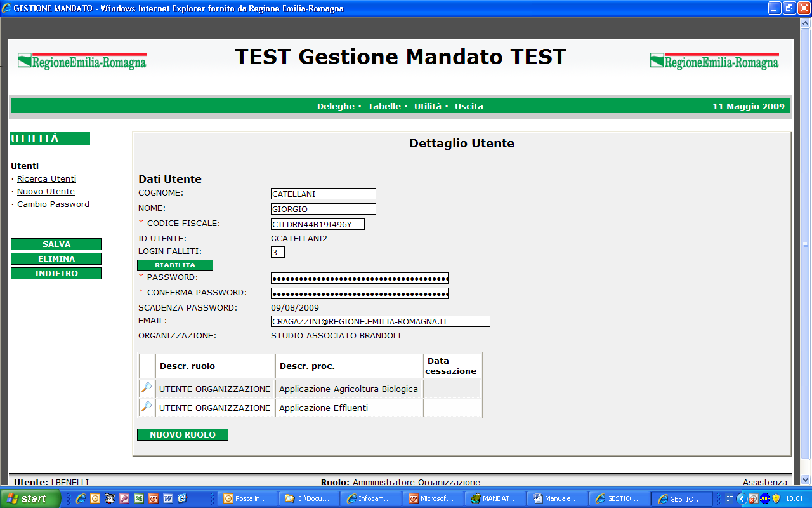Click the Uscita menu item
This screenshot has width=812, height=508.
coord(469,107)
